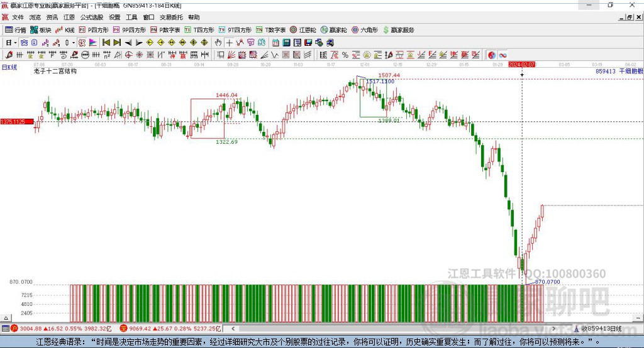Open the 9T四方形 tool
Image resolution: width=644 pixels, height=348 pixels.
[235, 30]
